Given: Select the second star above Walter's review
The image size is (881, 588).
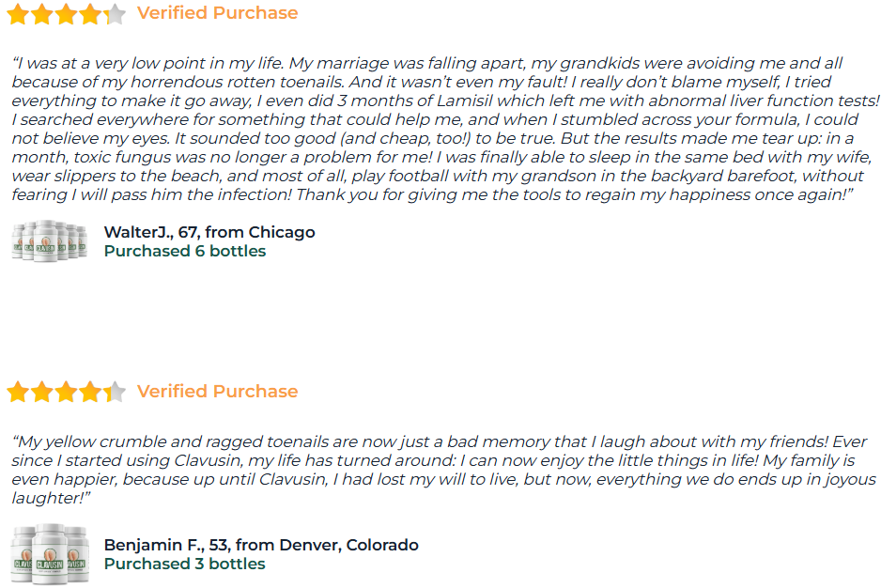Looking at the screenshot, I should click(42, 14).
